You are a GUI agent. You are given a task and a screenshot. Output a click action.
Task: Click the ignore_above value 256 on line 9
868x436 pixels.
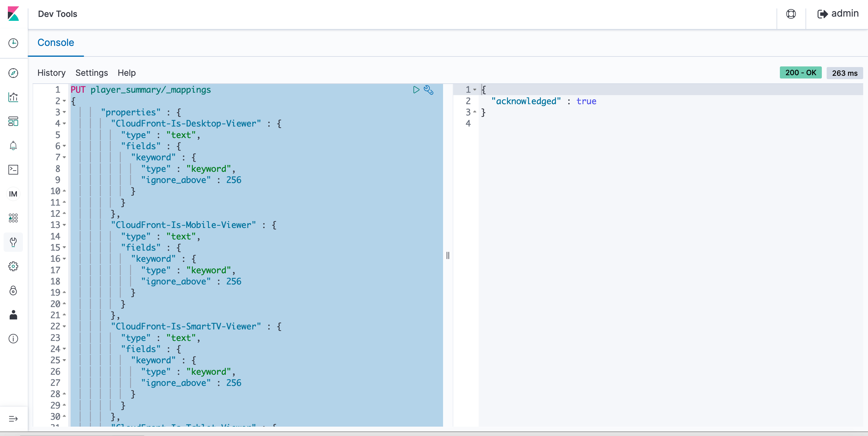pos(234,180)
